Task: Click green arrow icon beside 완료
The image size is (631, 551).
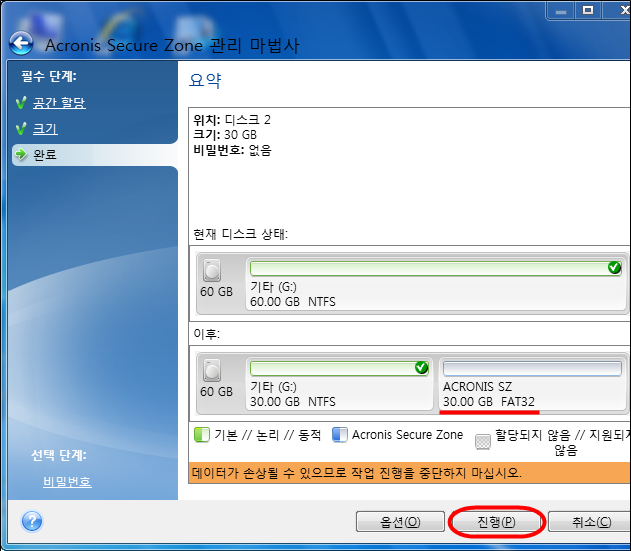Action: coord(21,154)
